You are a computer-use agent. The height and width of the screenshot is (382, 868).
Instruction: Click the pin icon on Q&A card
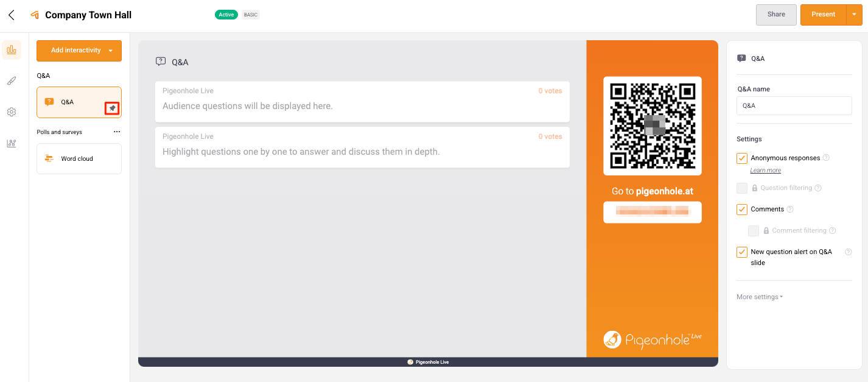pos(112,108)
